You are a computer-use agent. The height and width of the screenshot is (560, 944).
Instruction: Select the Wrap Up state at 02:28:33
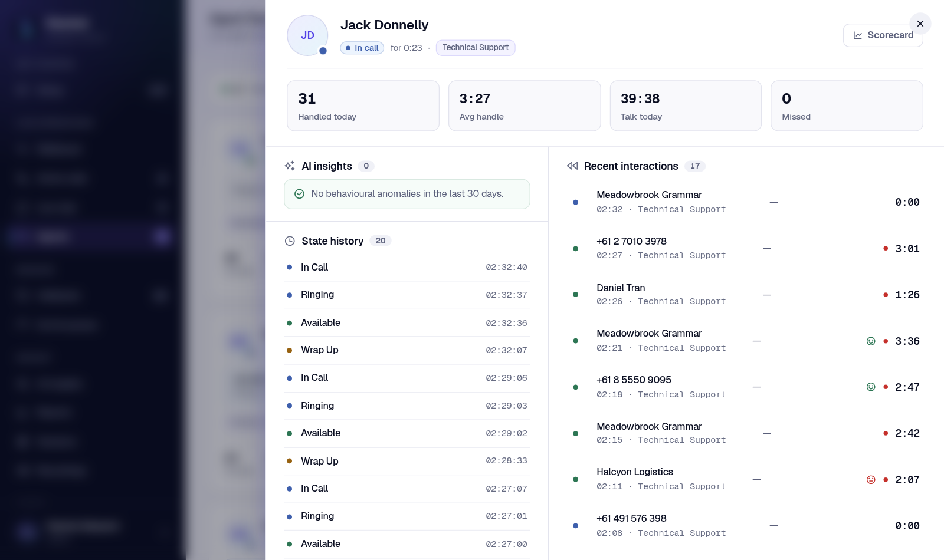407,461
